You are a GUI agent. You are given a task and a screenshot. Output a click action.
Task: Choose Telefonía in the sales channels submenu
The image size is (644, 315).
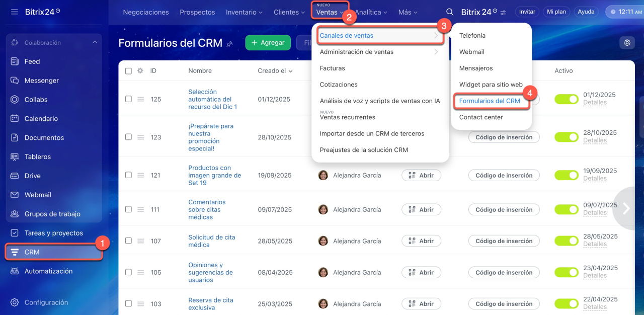(472, 36)
